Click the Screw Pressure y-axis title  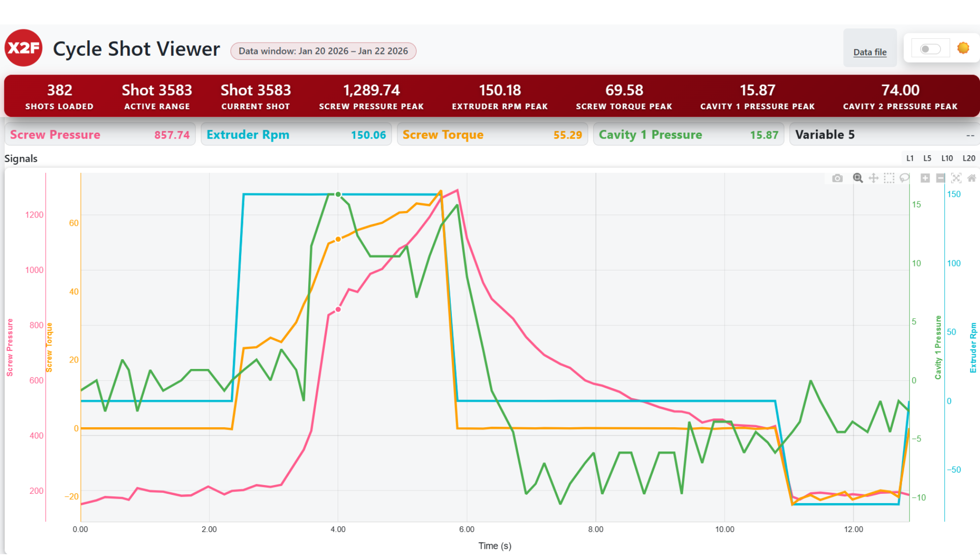click(x=9, y=347)
